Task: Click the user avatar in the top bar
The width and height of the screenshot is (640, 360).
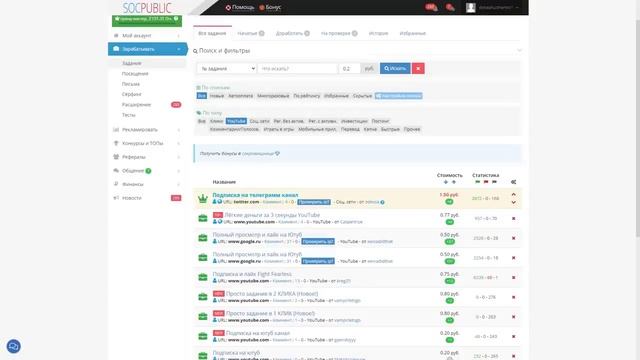Action: pyautogui.click(x=471, y=7)
